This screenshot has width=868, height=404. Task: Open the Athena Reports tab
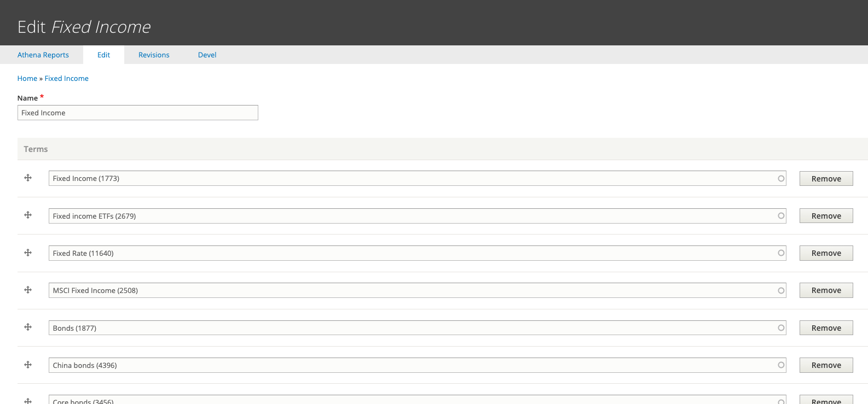click(x=43, y=55)
